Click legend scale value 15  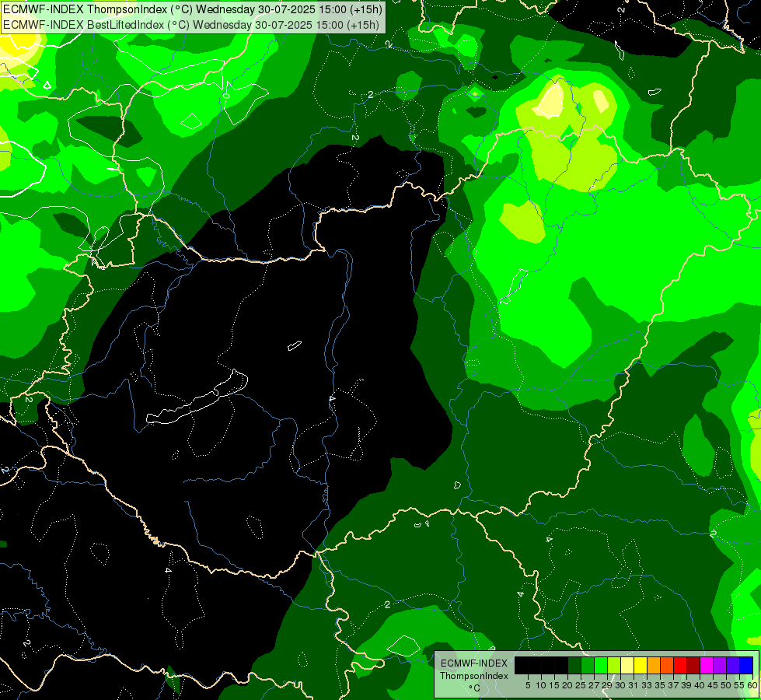[555, 685]
